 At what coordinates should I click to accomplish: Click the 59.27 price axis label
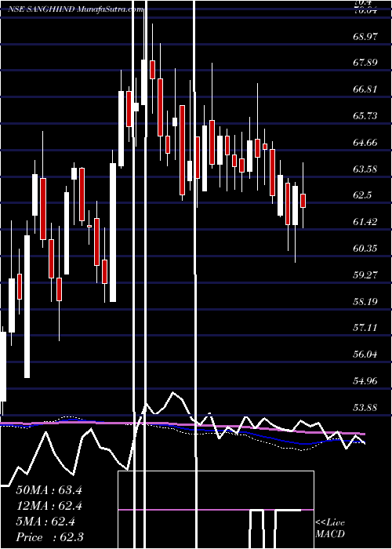[365, 274]
